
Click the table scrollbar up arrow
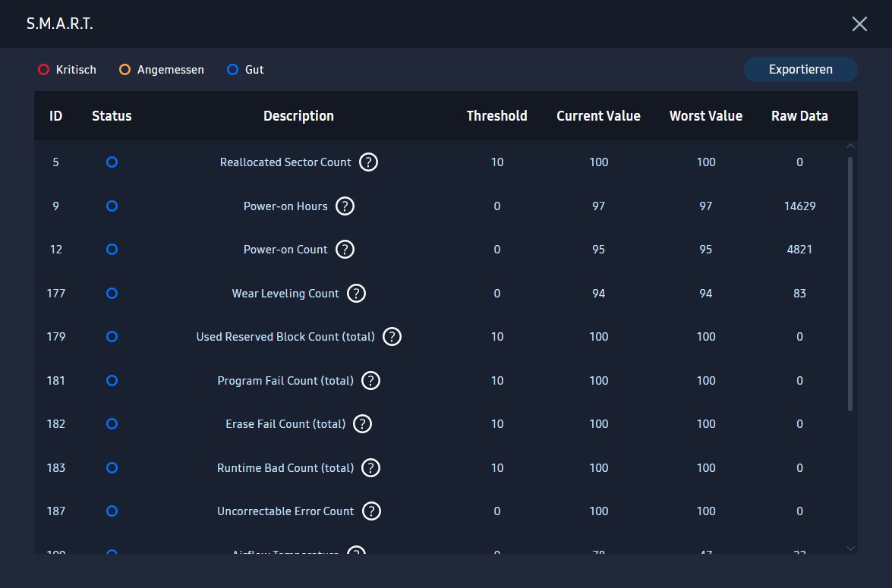pos(850,146)
